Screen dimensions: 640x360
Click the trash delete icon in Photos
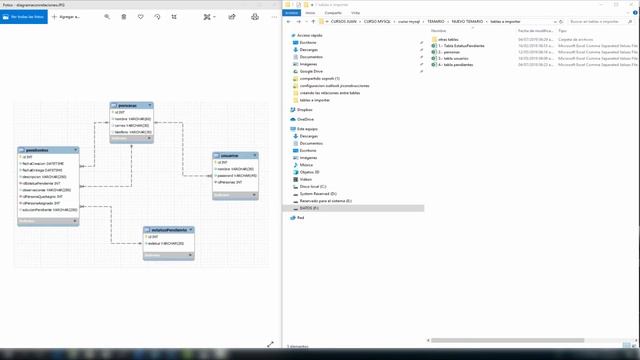point(124,17)
